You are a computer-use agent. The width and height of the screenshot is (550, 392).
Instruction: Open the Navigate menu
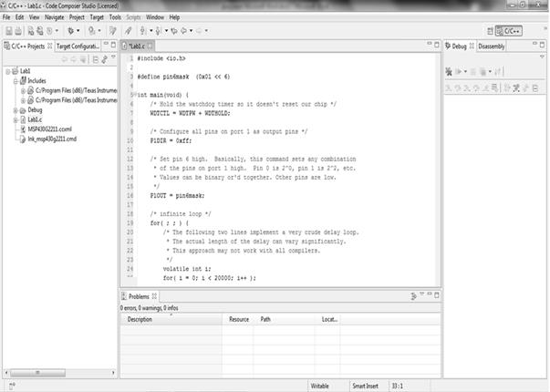click(x=55, y=17)
